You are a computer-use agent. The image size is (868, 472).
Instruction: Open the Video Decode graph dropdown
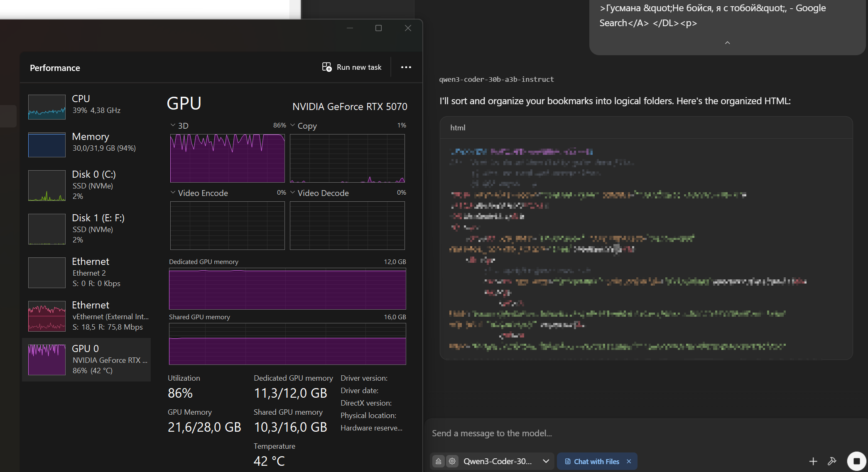(293, 193)
